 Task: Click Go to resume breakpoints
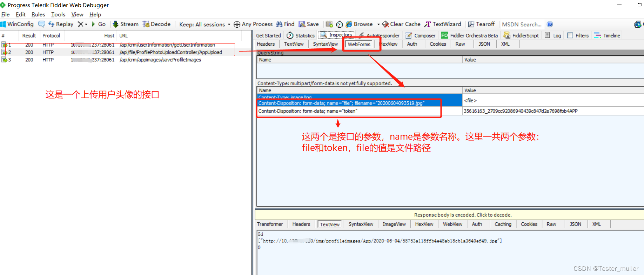tap(99, 24)
